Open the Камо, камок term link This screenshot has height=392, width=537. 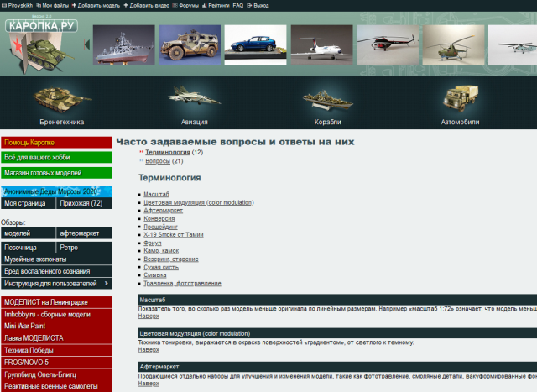161,250
